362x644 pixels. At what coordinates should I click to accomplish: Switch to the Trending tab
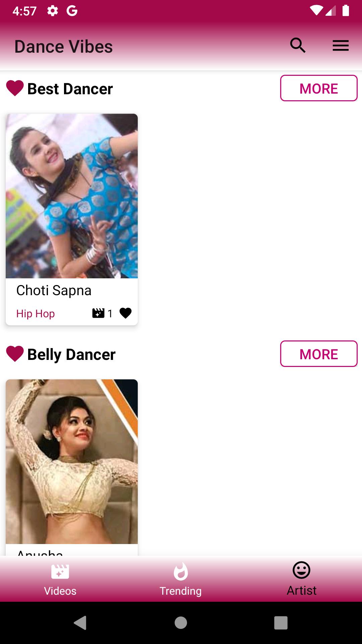point(181,579)
